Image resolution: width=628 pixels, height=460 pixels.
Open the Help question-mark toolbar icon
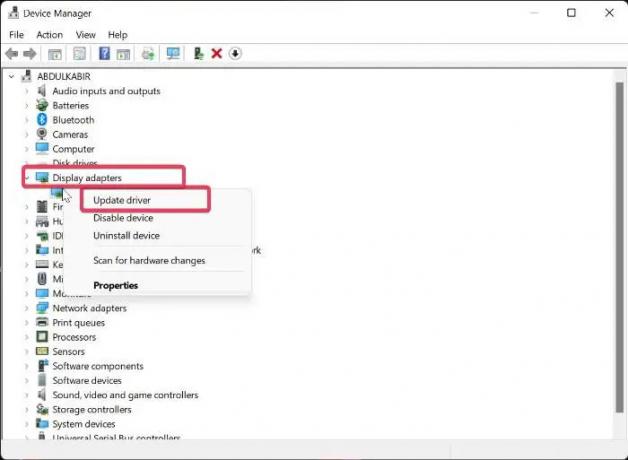pyautogui.click(x=104, y=53)
